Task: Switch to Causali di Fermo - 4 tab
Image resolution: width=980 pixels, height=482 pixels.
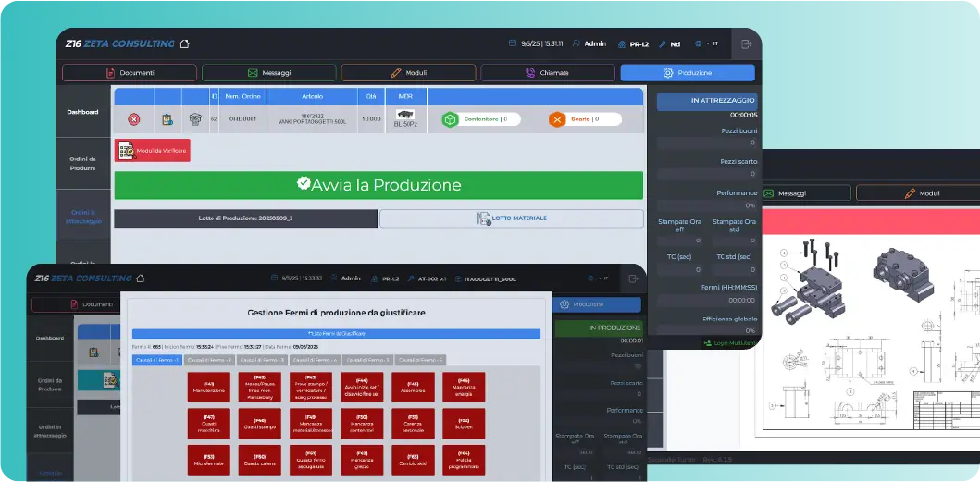Action: point(316,360)
